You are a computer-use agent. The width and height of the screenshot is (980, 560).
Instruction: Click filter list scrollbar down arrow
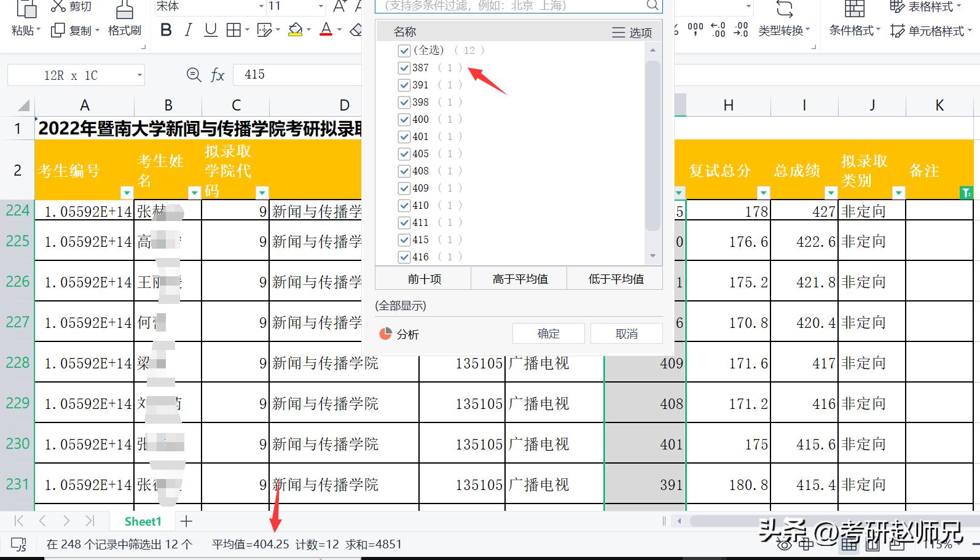click(653, 255)
